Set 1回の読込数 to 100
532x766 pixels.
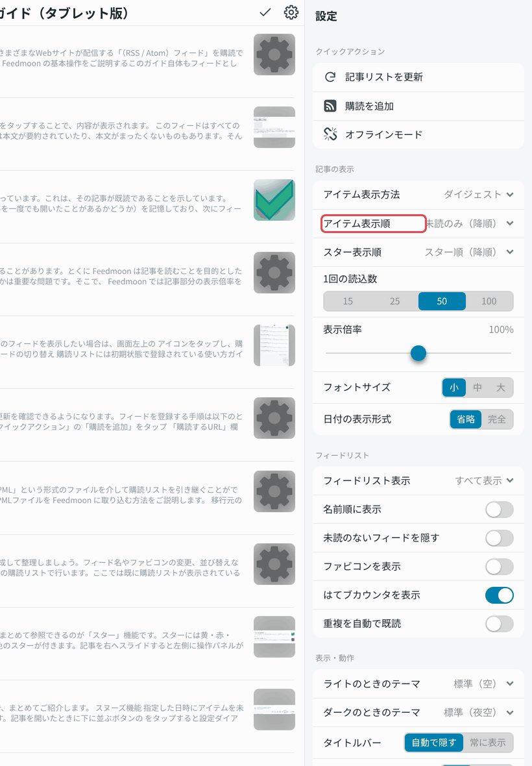pos(489,301)
